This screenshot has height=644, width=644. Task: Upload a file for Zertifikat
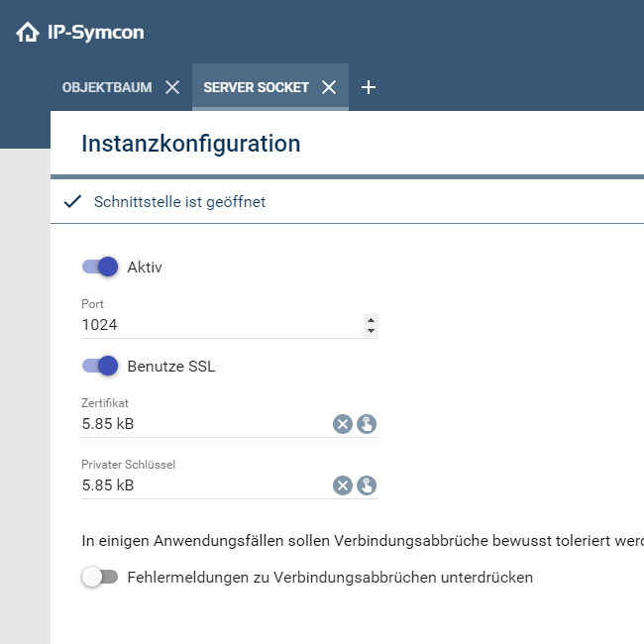pos(367,424)
